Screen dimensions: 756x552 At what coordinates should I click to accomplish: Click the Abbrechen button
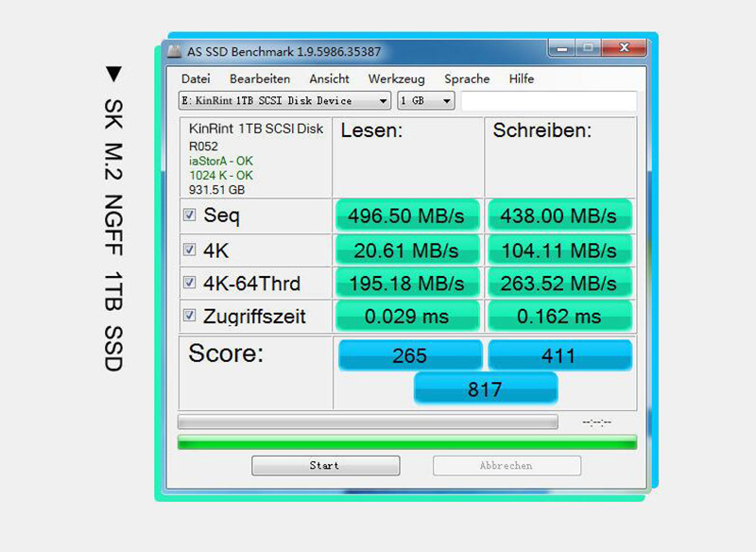tap(507, 465)
